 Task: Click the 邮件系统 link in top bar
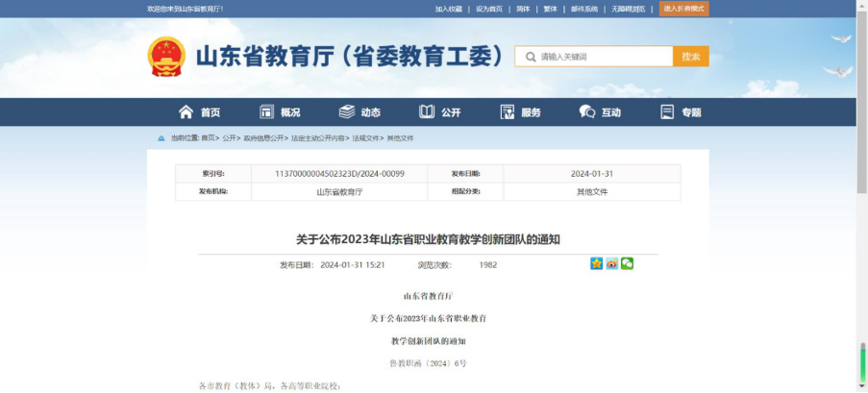pyautogui.click(x=584, y=9)
